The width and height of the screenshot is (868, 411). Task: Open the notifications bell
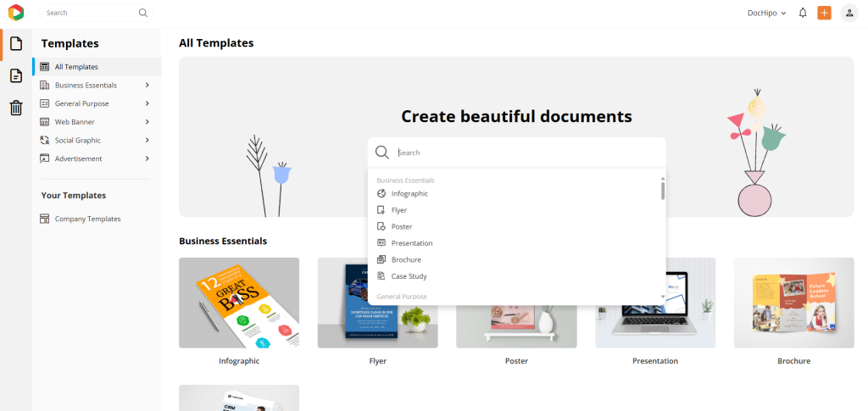[803, 13]
